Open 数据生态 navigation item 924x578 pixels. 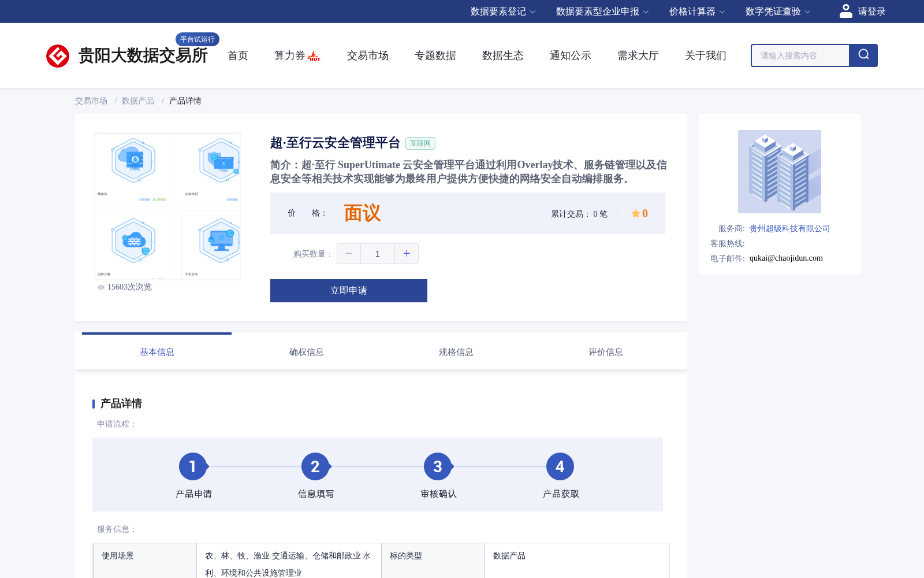[x=503, y=55]
